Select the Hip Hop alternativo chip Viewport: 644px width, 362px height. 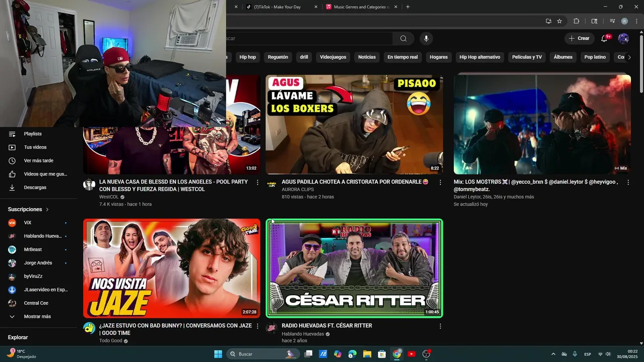pyautogui.click(x=480, y=57)
